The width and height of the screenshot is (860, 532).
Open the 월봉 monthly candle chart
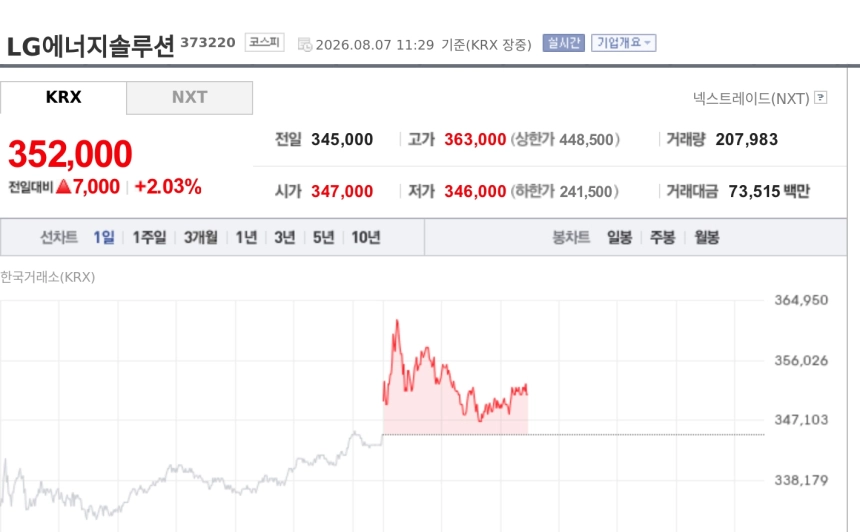(x=707, y=237)
